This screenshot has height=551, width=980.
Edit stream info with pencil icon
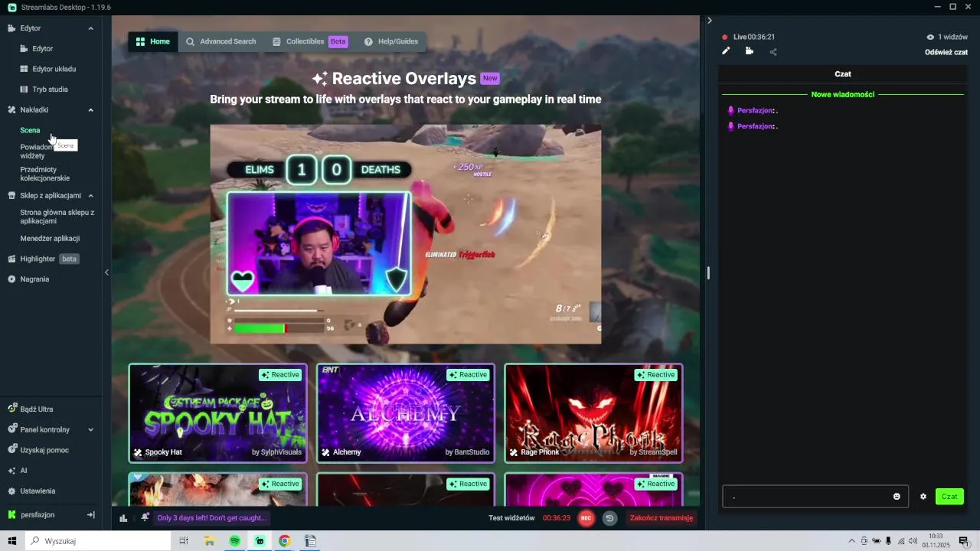[x=726, y=51]
